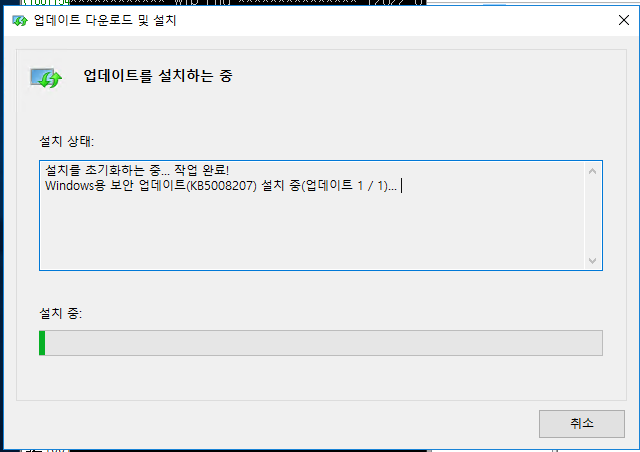
Task: Click the '설치 중:' label
Action: pyautogui.click(x=60, y=313)
